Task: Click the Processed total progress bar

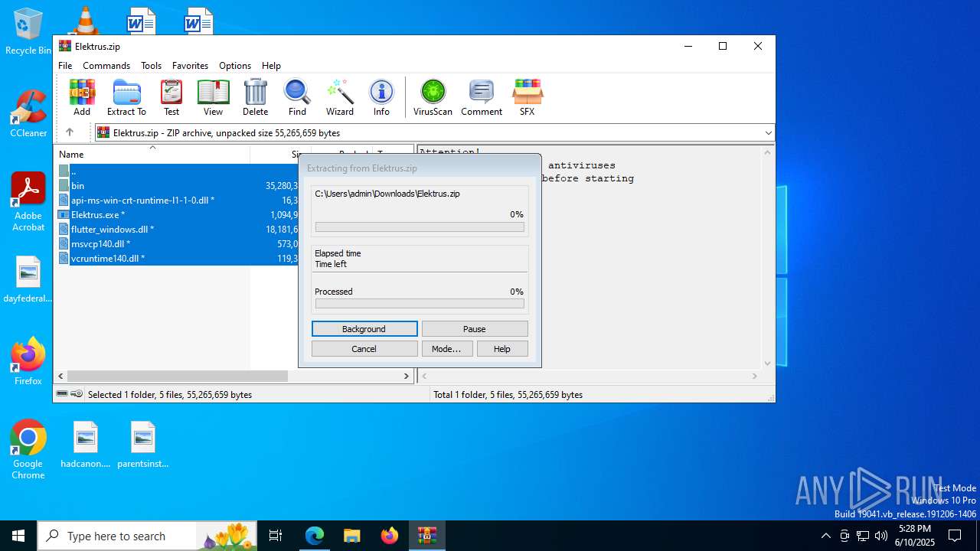Action: pyautogui.click(x=420, y=304)
